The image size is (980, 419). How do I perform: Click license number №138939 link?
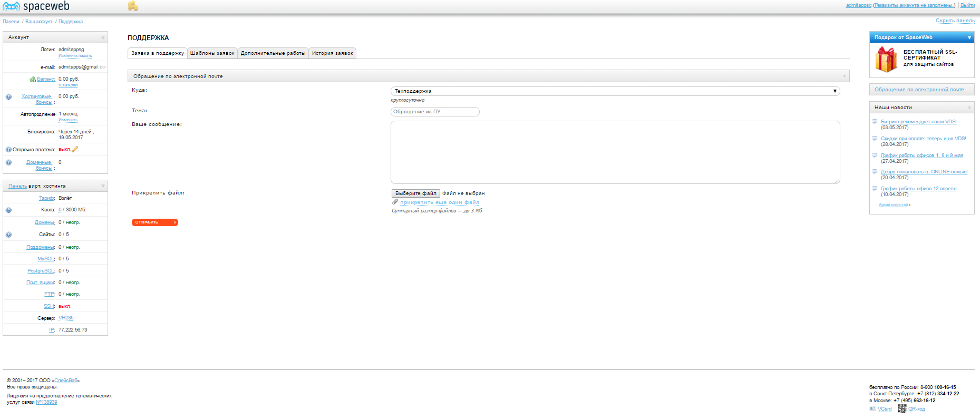point(46,402)
